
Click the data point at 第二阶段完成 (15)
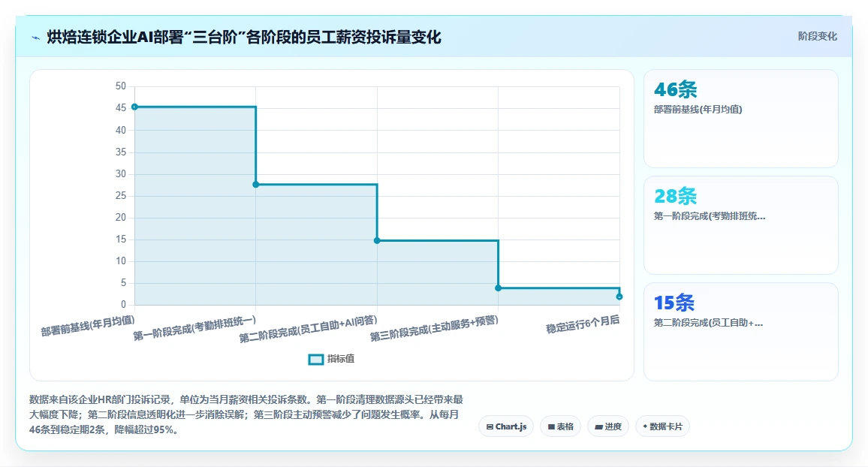(x=377, y=241)
